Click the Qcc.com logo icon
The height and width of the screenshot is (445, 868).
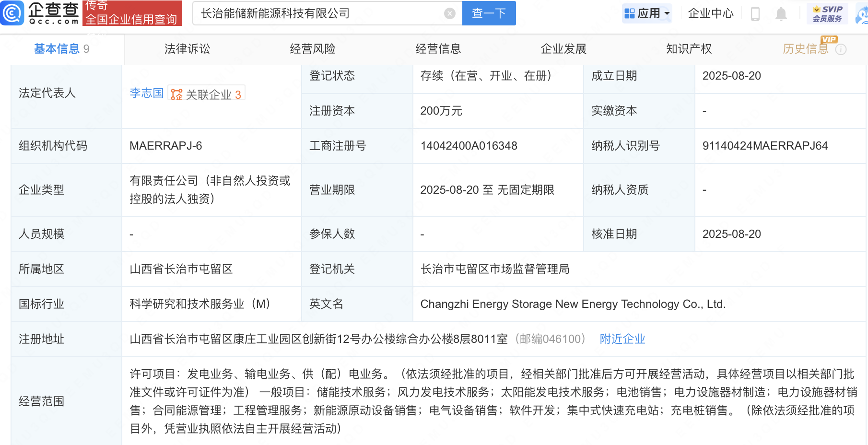pos(12,13)
